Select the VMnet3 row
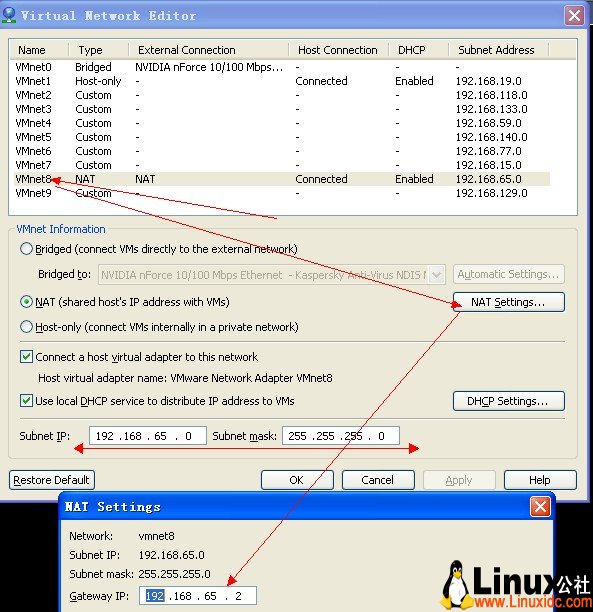 click(282, 109)
